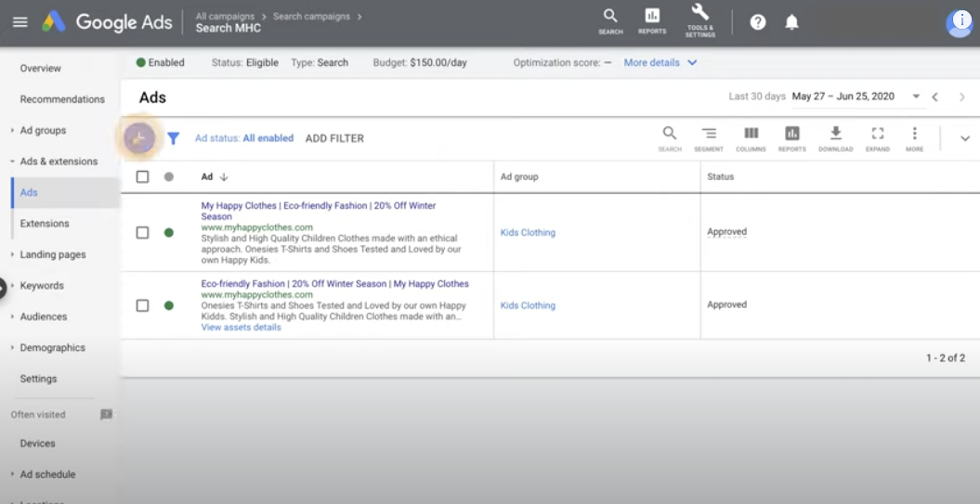Open the Segment tool

708,138
